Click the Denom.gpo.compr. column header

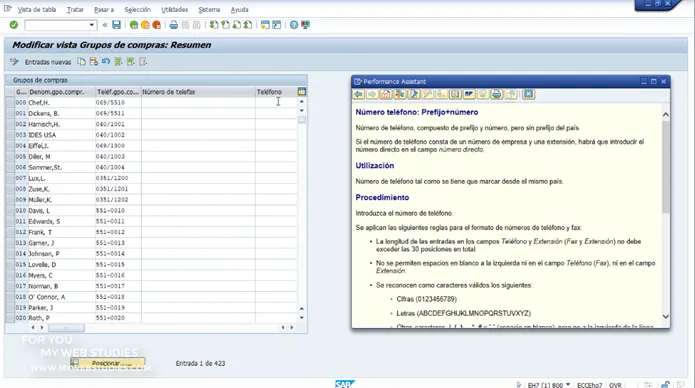pyautogui.click(x=62, y=92)
